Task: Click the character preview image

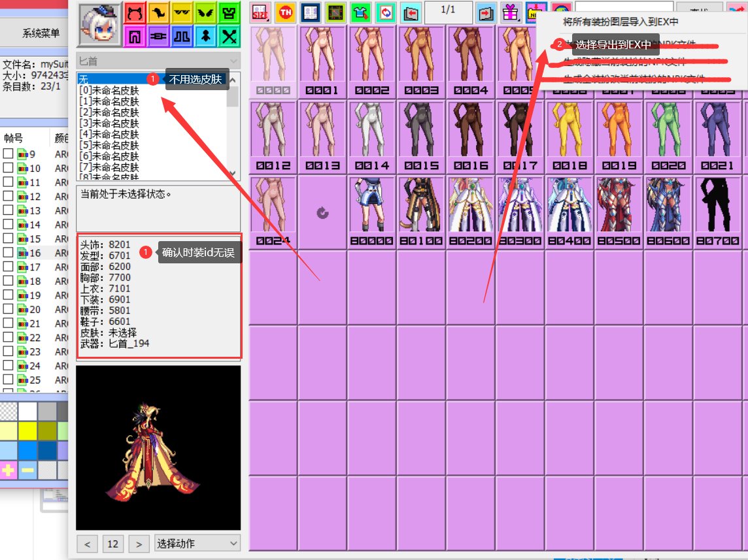Action: [158, 448]
